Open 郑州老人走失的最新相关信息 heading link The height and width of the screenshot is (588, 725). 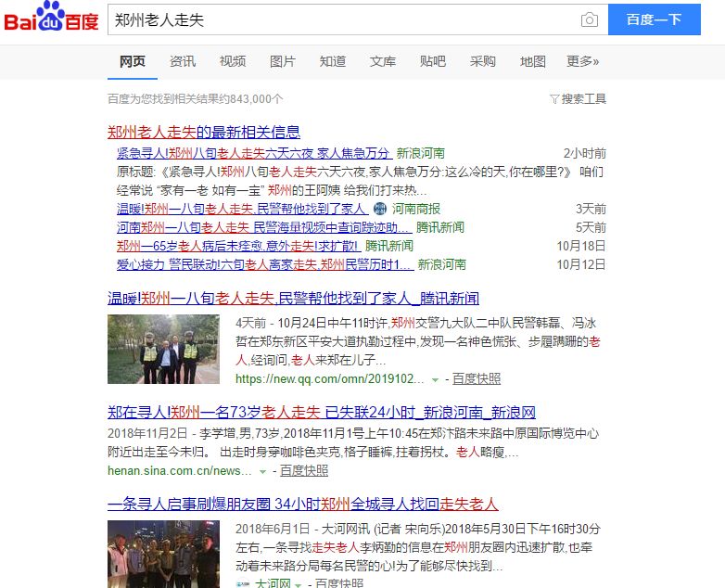pos(204,133)
